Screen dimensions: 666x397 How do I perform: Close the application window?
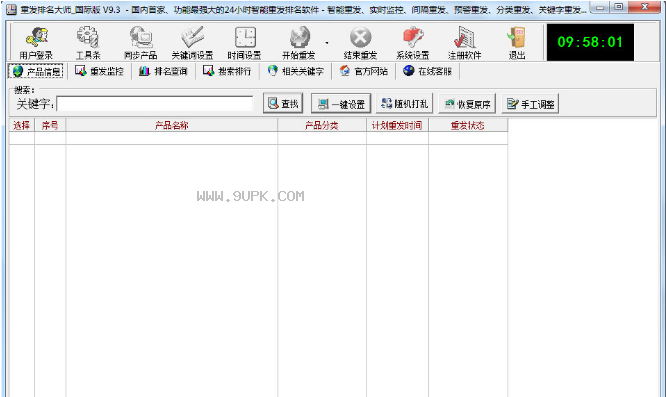645,7
